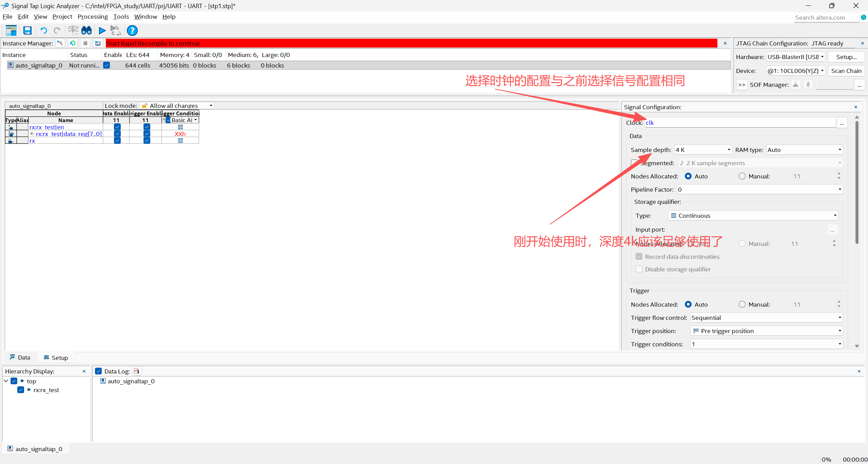
Task: Click the >> button beside SOF Manager
Action: click(x=742, y=84)
